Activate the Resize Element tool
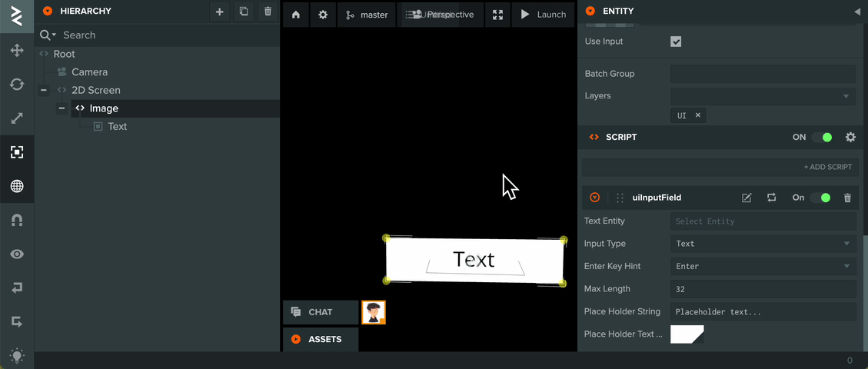 point(17,152)
